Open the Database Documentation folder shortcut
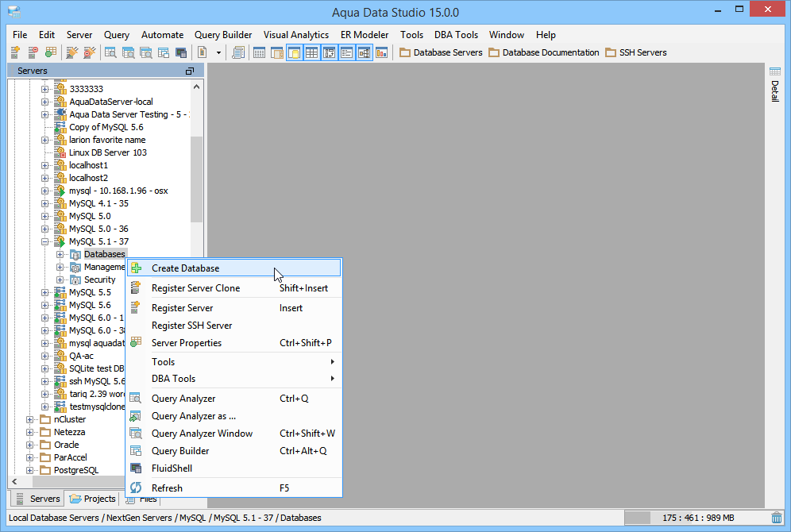The image size is (791, 532). [x=544, y=52]
